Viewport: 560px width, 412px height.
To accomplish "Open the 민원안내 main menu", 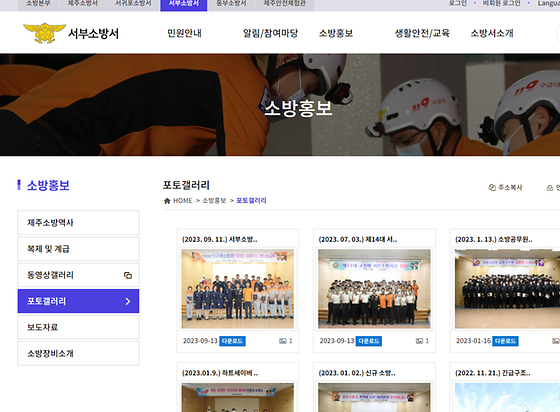I will [185, 33].
